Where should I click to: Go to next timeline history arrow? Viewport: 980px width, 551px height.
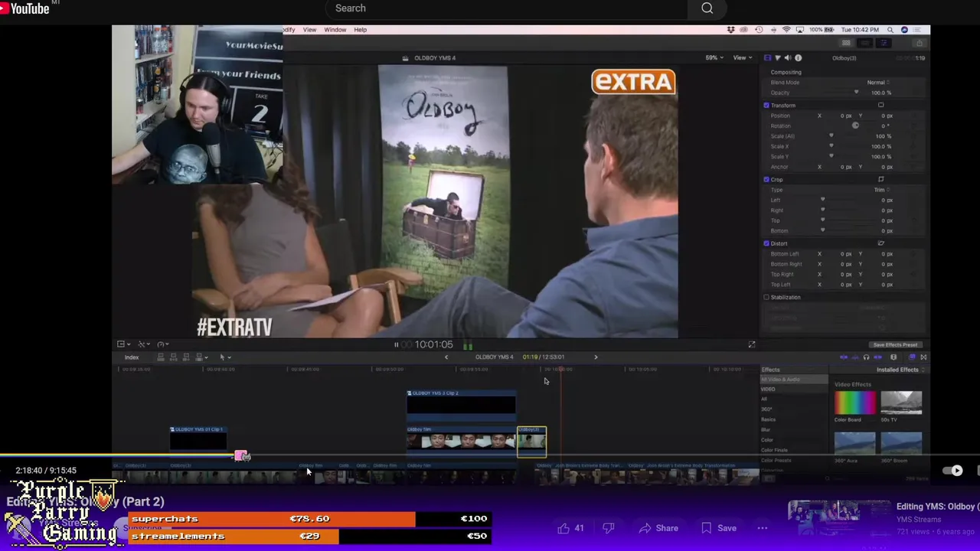pos(596,357)
